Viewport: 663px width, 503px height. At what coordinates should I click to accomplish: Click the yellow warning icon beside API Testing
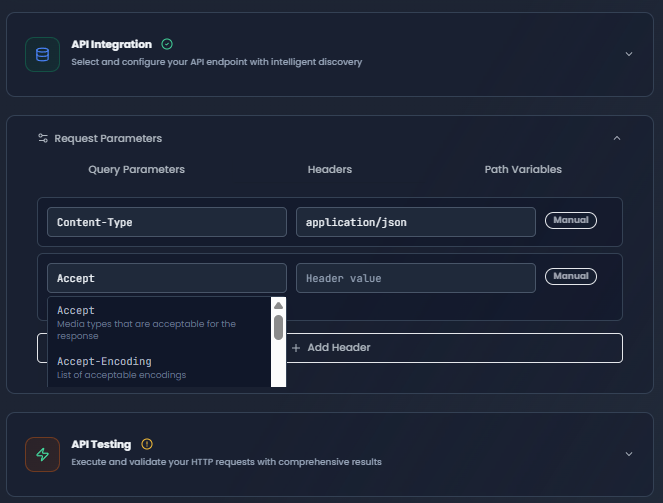(x=147, y=444)
